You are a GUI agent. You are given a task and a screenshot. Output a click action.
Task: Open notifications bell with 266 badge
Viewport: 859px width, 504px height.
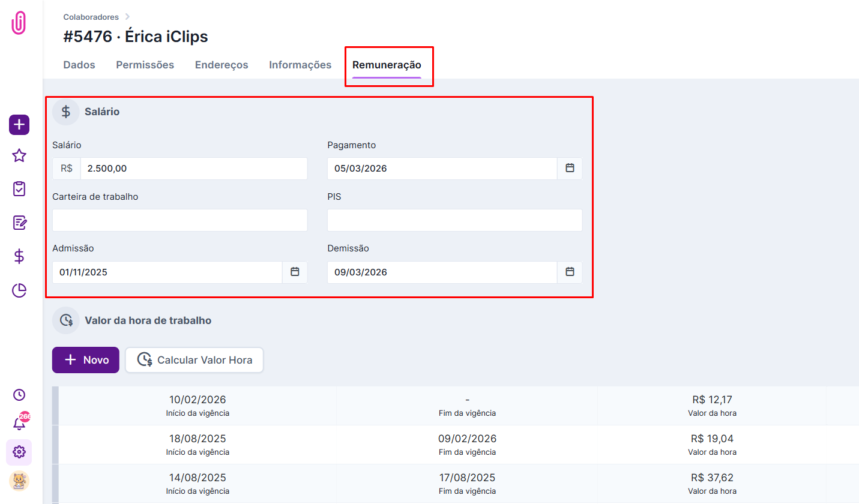19,423
